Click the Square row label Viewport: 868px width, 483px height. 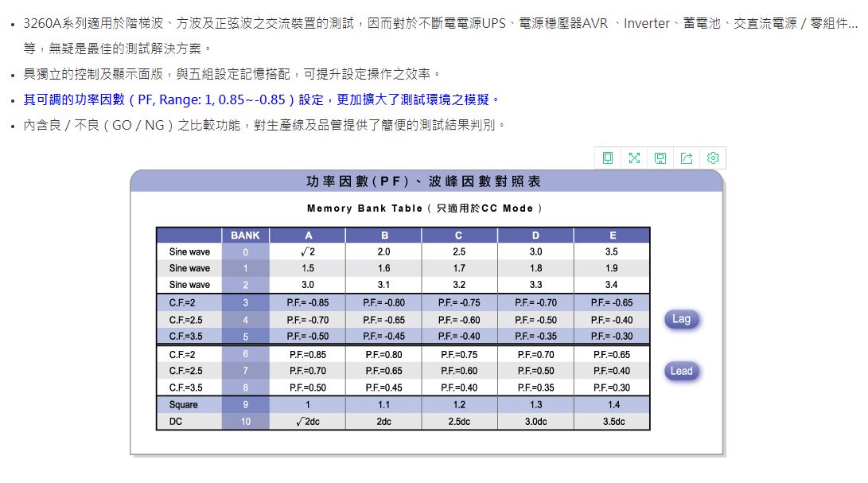pyautogui.click(x=183, y=405)
